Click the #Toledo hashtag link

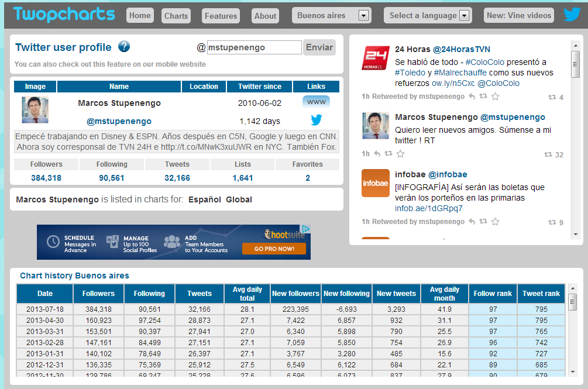410,73
